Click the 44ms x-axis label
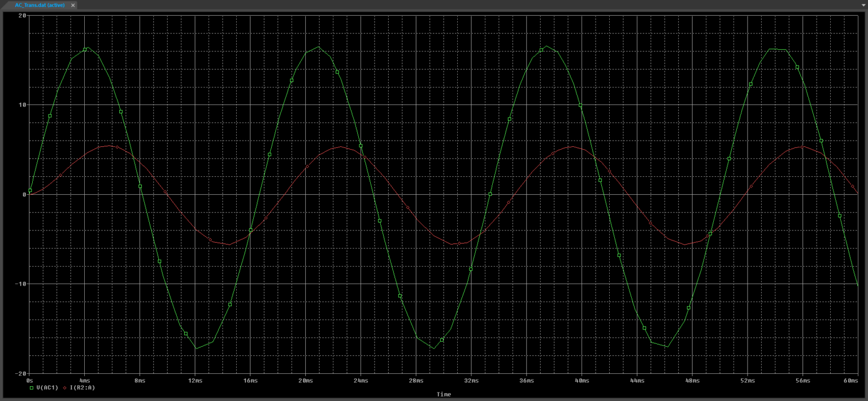 637,381
